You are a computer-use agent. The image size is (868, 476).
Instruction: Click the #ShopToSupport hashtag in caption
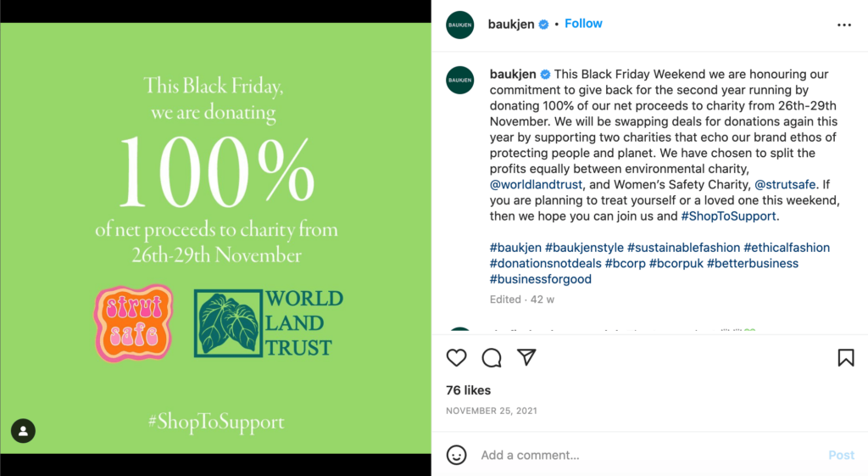pos(728,216)
